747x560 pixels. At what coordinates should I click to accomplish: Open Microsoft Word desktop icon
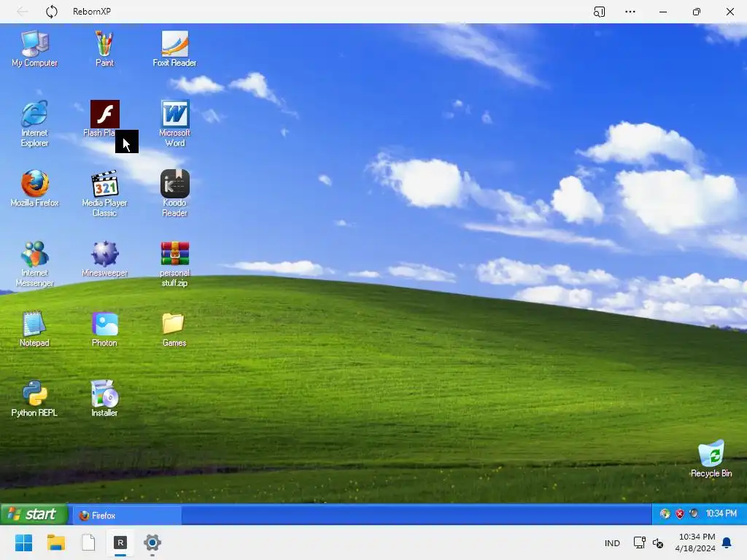(175, 123)
